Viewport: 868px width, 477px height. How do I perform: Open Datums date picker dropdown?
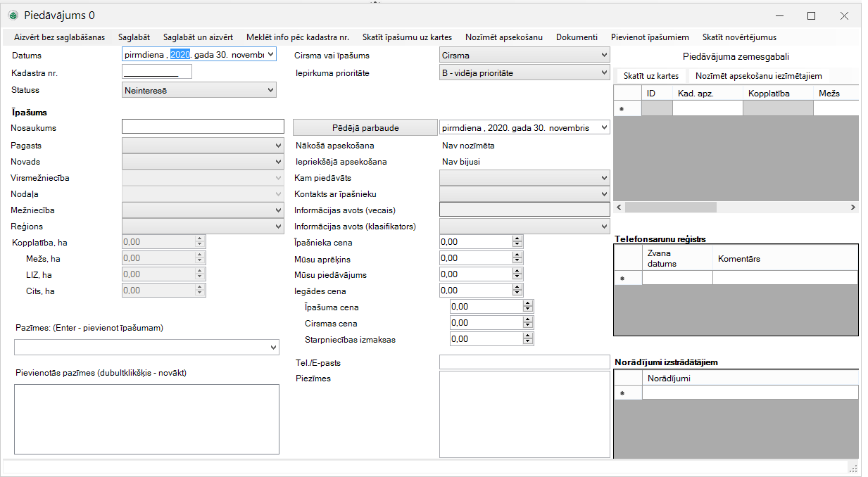tap(271, 54)
